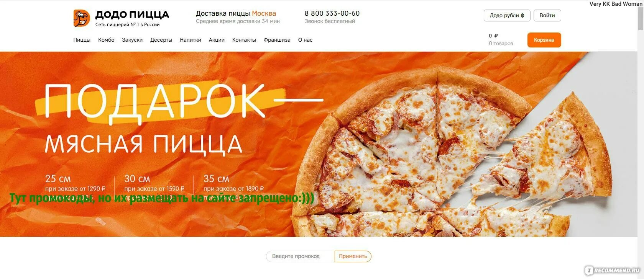644x279 pixels.
Task: Change delivery city Москва
Action: [264, 13]
